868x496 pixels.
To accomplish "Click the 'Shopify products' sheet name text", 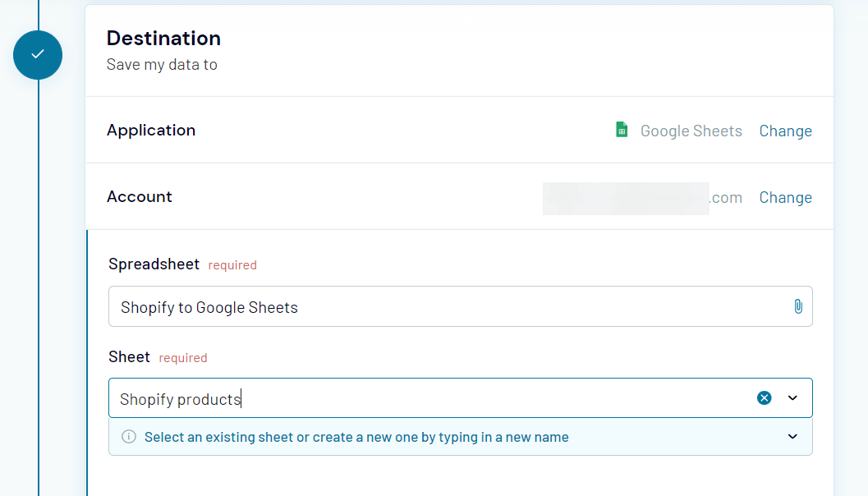I will [178, 399].
